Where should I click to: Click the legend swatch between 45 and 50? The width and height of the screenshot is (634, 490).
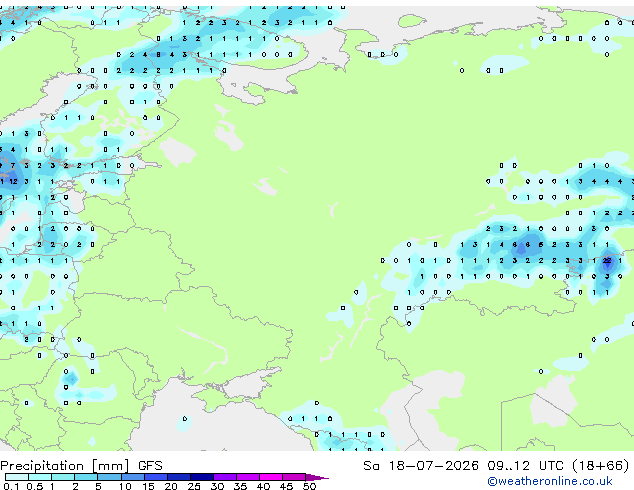[294, 477]
